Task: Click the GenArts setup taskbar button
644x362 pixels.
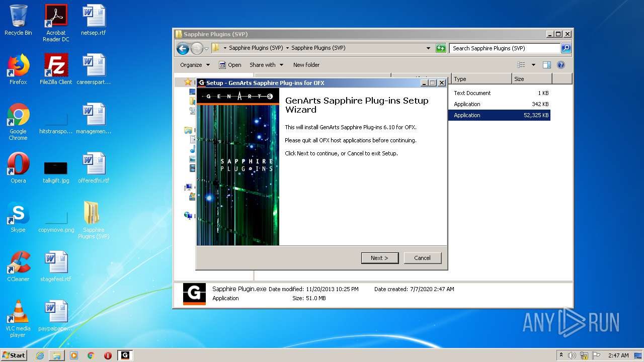Action: (x=125, y=355)
